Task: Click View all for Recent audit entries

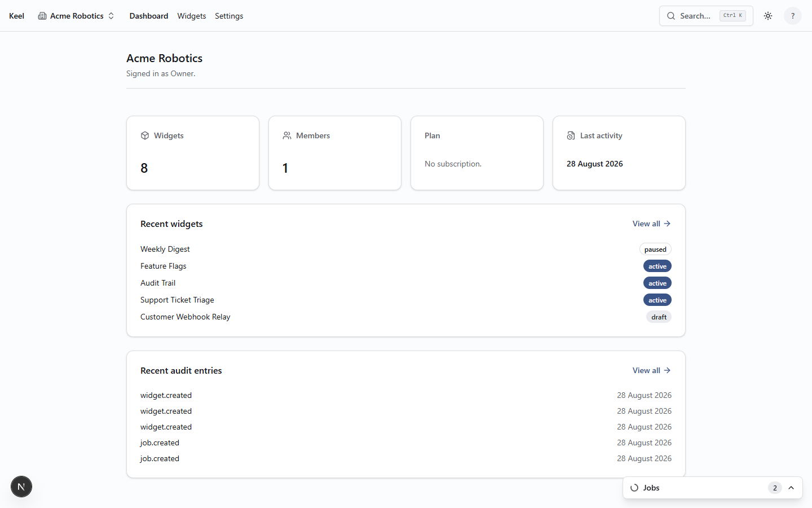Action: pyautogui.click(x=652, y=370)
